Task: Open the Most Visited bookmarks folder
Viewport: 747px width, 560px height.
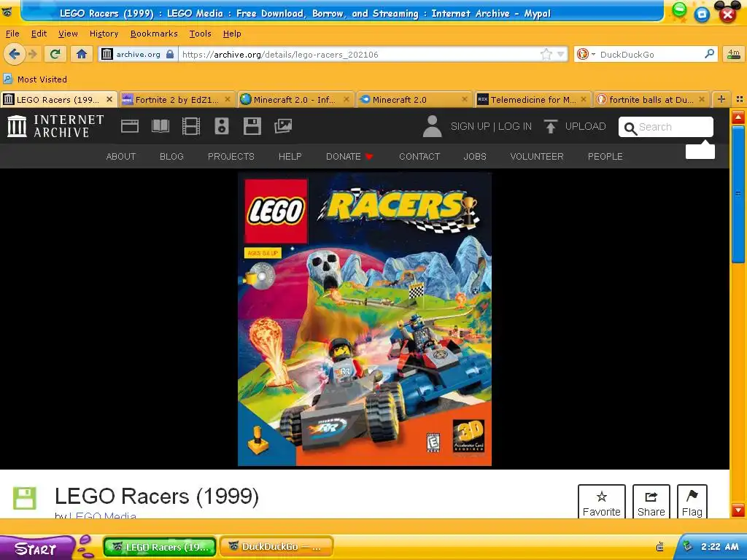Action: tap(35, 79)
